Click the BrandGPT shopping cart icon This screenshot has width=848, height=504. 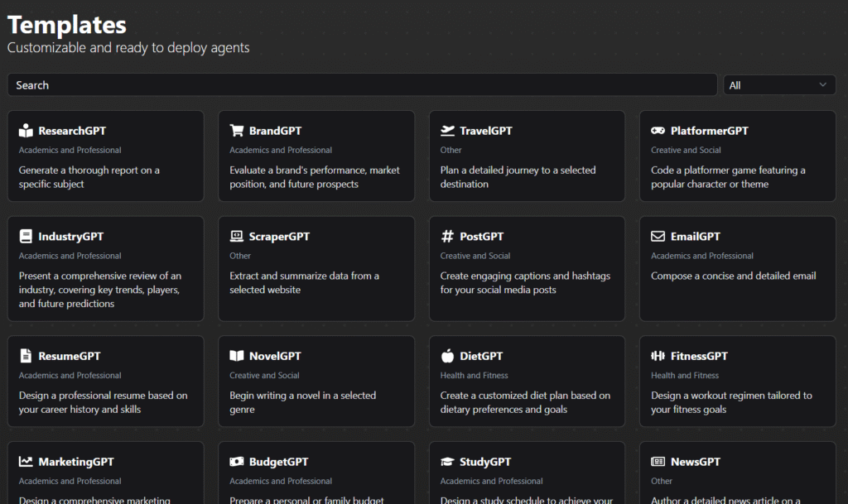coord(236,131)
